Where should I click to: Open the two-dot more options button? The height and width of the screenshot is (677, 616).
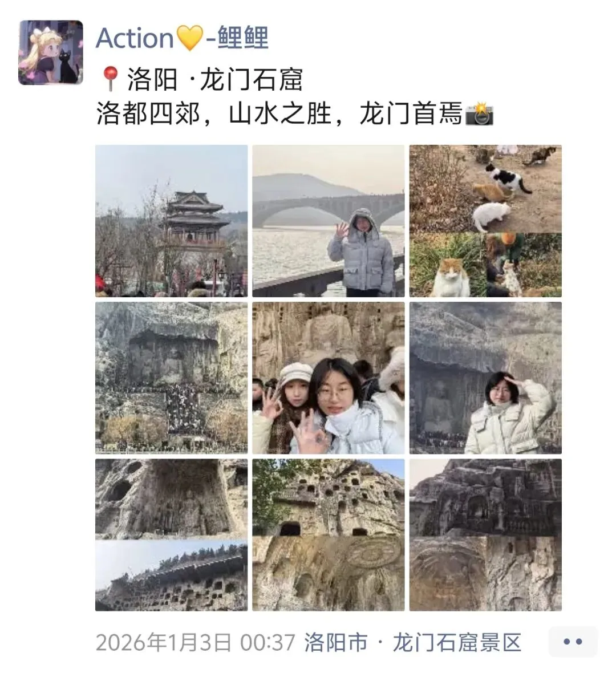point(573,642)
